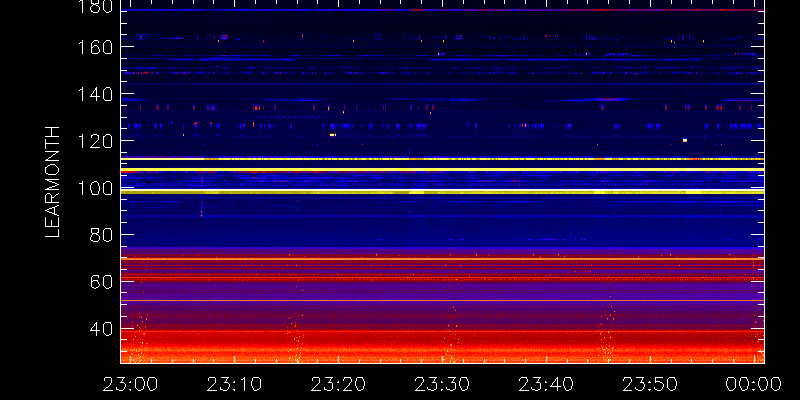The height and width of the screenshot is (400, 800).
Task: Click the 23:50 time axis label
Action: 650,384
